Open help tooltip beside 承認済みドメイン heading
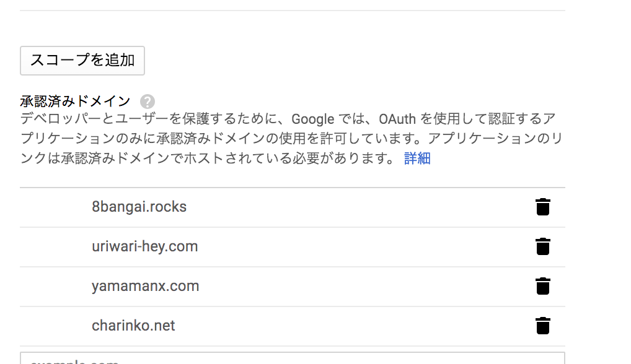The width and height of the screenshot is (631, 364). click(x=148, y=102)
